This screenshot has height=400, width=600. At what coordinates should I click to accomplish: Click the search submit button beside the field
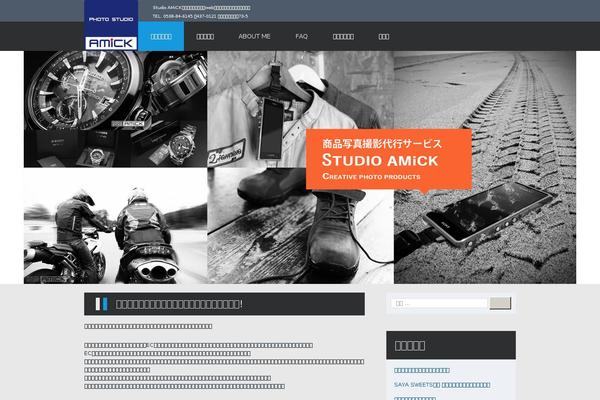(500, 303)
